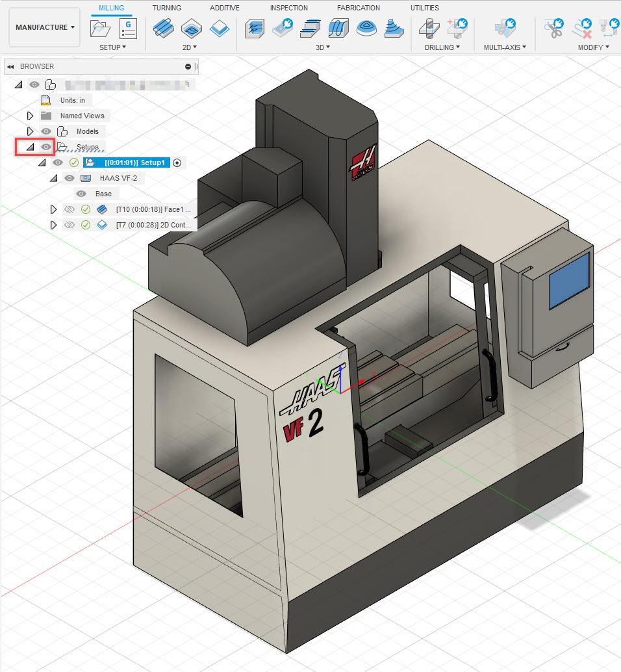The height and width of the screenshot is (672, 621).
Task: Click the Drill tool icon
Action: pos(429,29)
